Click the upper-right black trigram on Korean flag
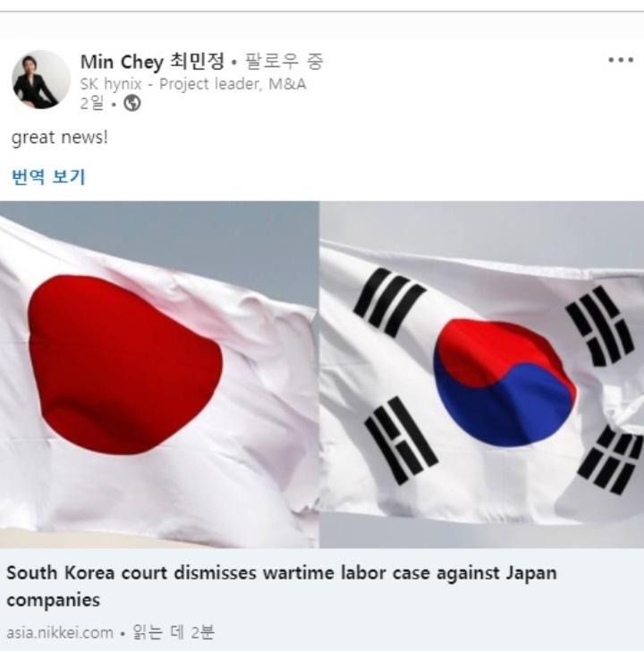644x651 pixels. point(600,326)
